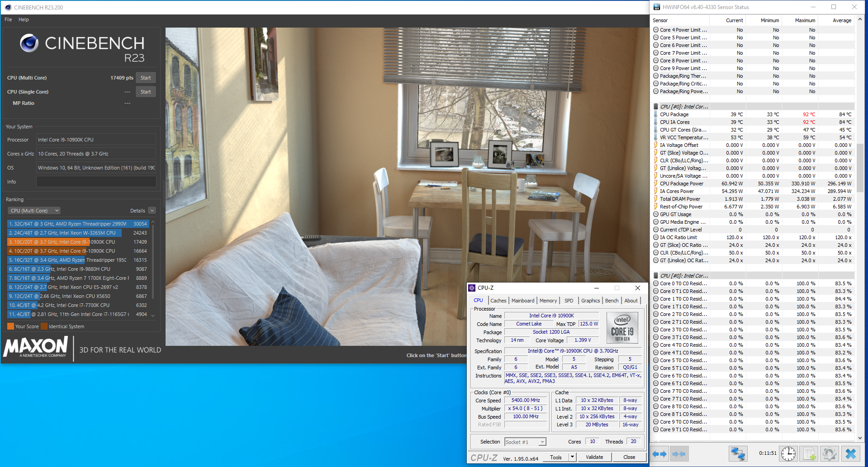Open HWiNFO remote network computers icon

738,454
